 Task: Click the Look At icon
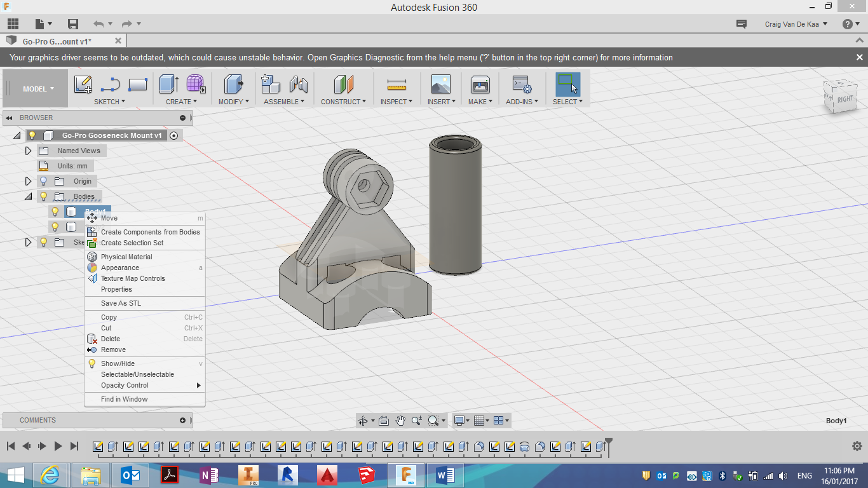383,421
